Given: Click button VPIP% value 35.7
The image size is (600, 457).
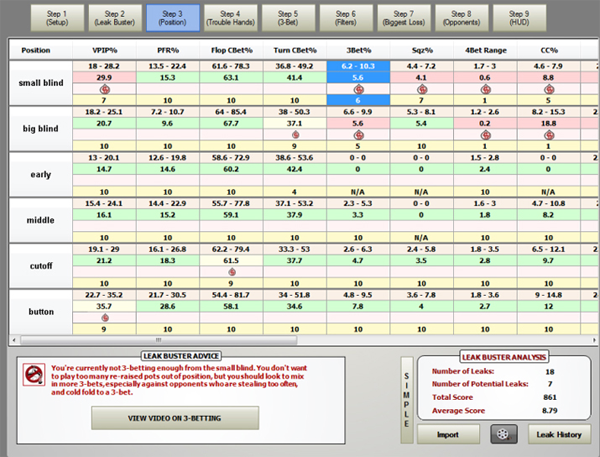Looking at the screenshot, I should (x=104, y=306).
